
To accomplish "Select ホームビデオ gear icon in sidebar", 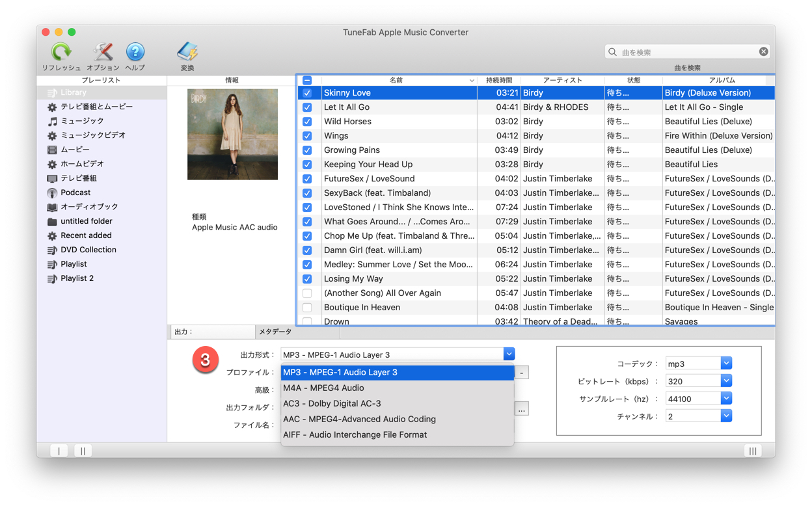I will 52,165.
